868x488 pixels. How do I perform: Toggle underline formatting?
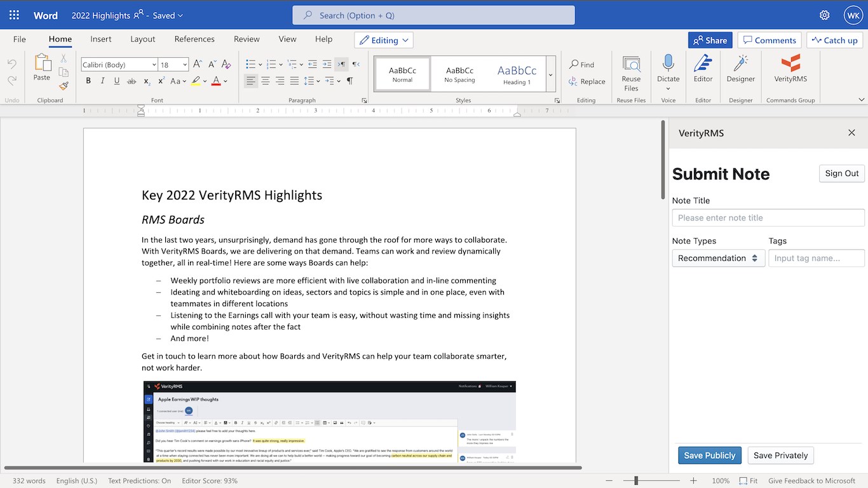tap(117, 81)
